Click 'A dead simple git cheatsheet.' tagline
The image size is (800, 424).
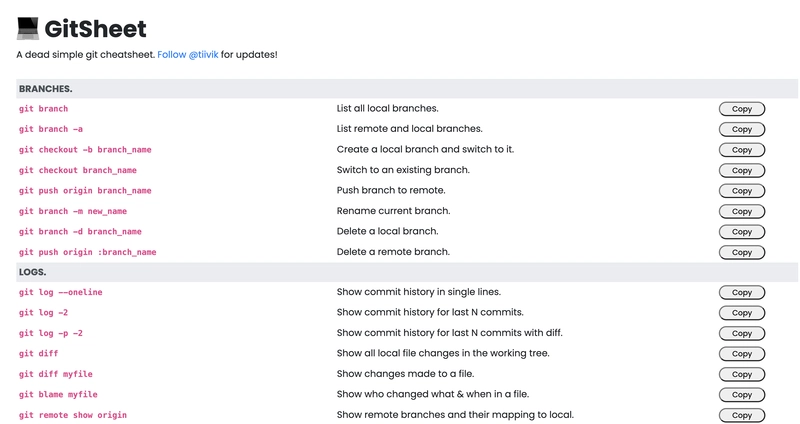pos(85,55)
